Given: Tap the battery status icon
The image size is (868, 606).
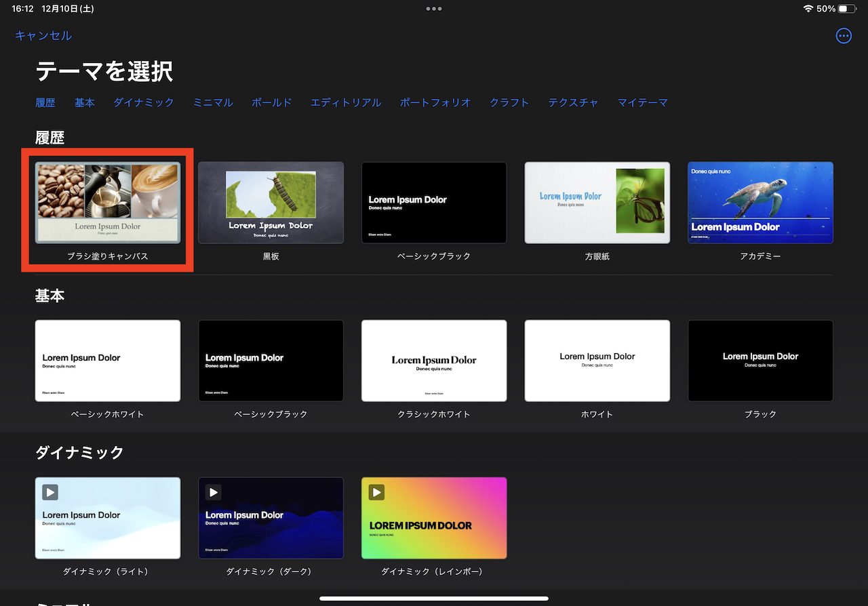Looking at the screenshot, I should pyautogui.click(x=847, y=9).
